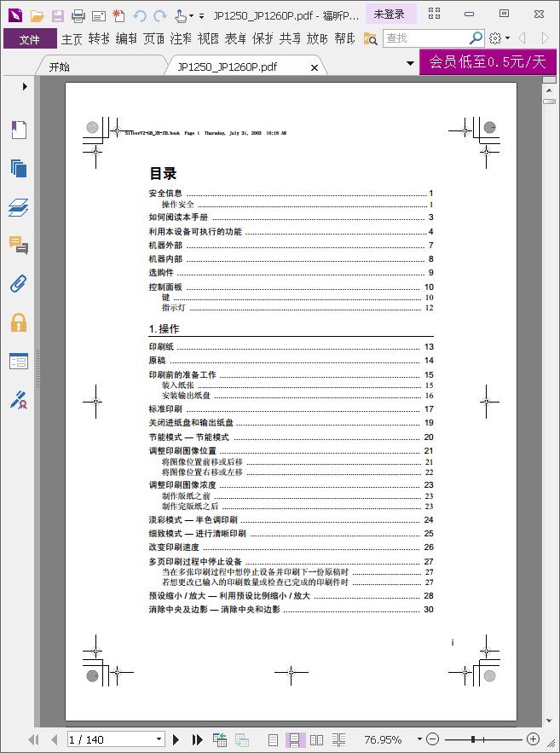Open the Security lock panel
The width and height of the screenshot is (560, 753).
19,322
